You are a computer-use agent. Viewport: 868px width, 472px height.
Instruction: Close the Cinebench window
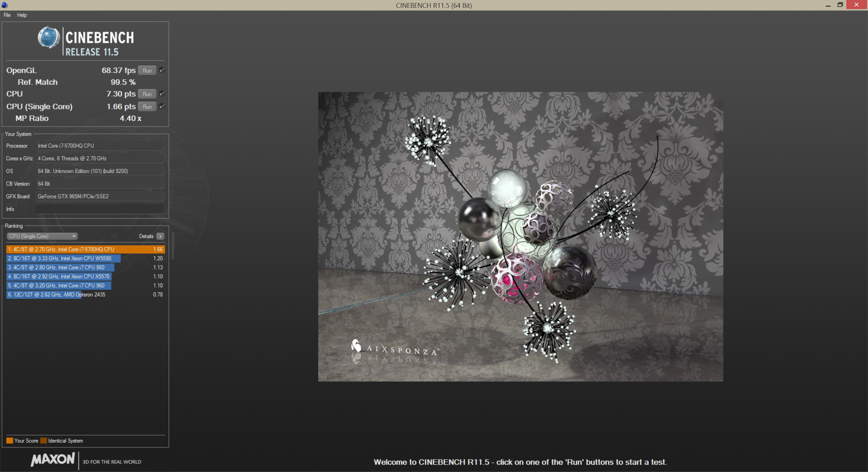click(857, 5)
